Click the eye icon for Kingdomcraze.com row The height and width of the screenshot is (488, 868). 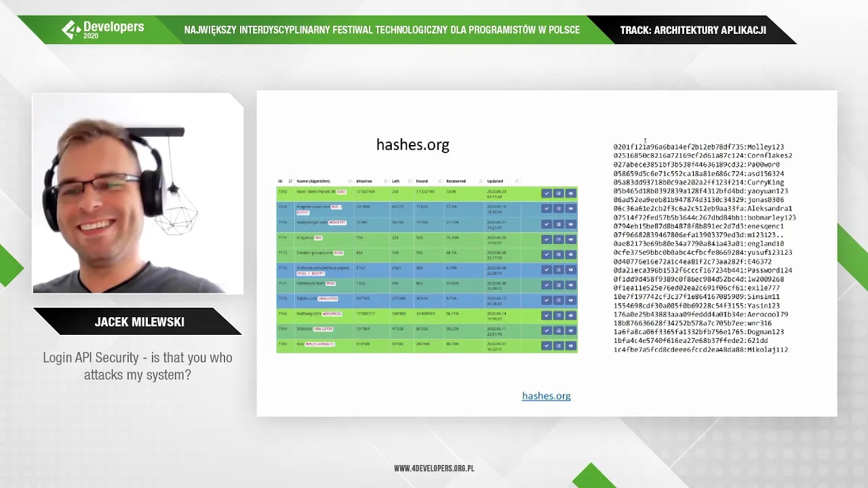[571, 209]
